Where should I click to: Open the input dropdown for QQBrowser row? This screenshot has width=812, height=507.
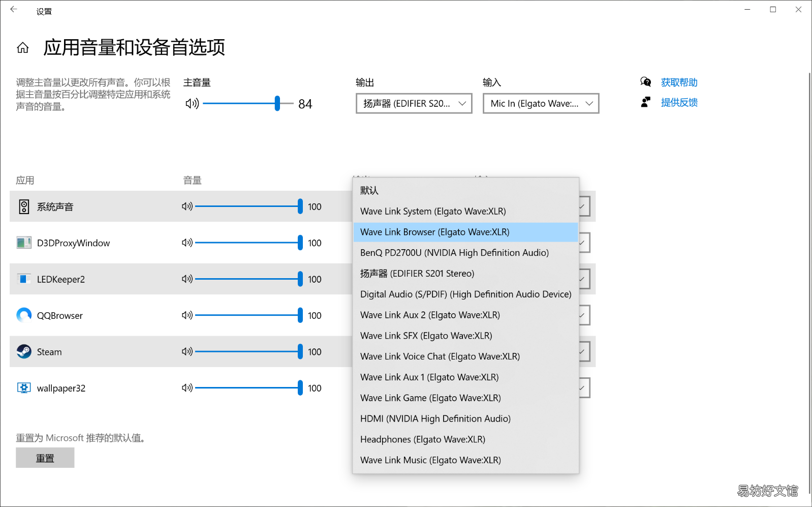(x=584, y=315)
